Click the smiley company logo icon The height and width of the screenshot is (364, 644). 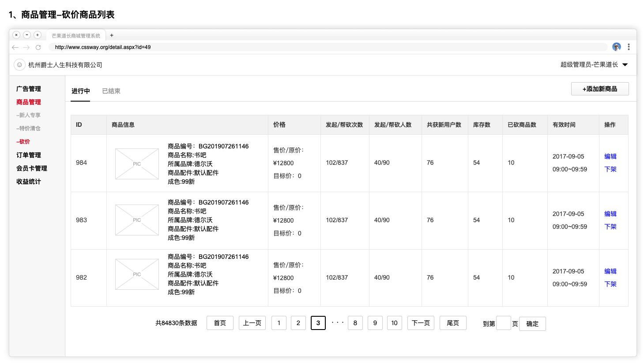(x=19, y=64)
